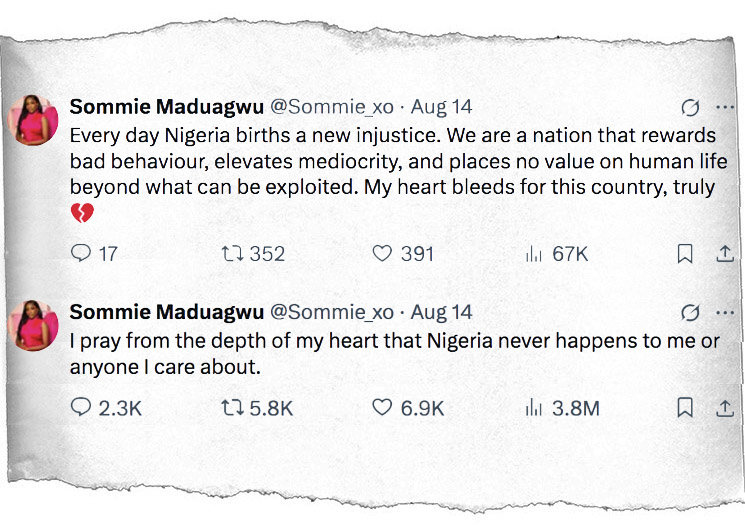Open Grok icon on the first tweet
The width and height of the screenshot is (745, 525).
(x=689, y=107)
